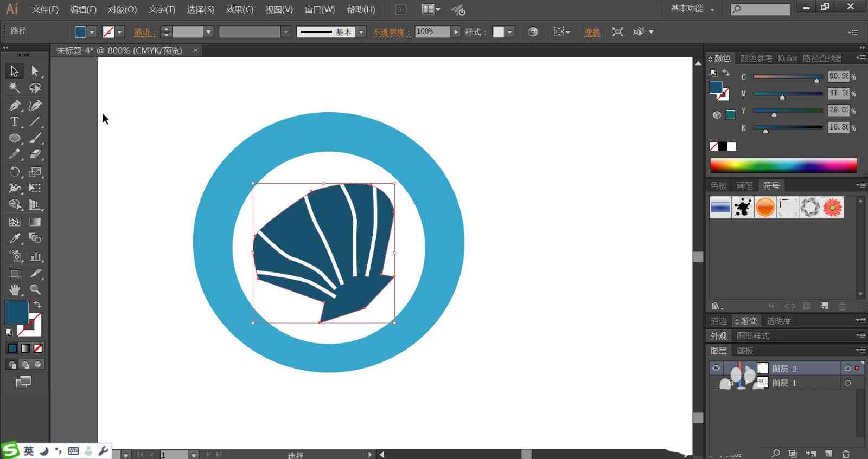Create new layer in Layers panel

(828, 454)
